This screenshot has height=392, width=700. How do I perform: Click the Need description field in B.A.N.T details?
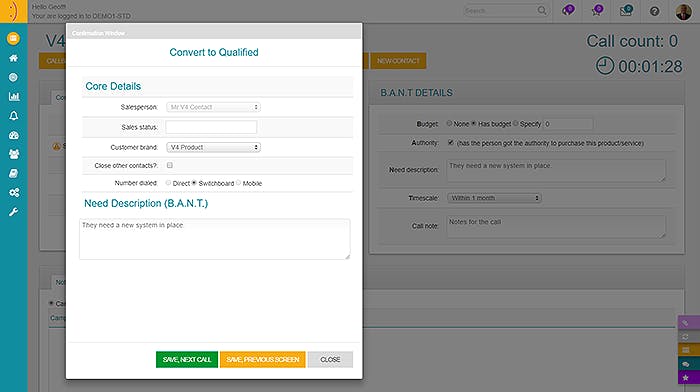click(556, 171)
